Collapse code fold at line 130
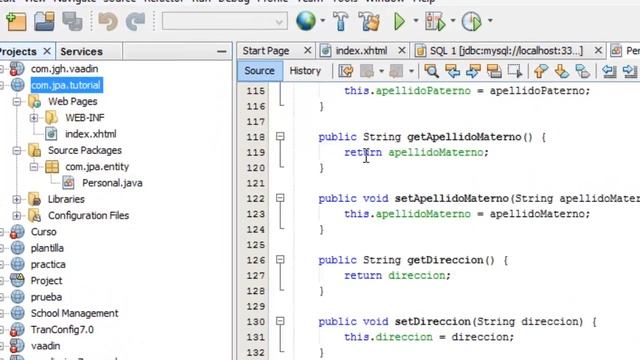The image size is (640, 360). (x=280, y=321)
